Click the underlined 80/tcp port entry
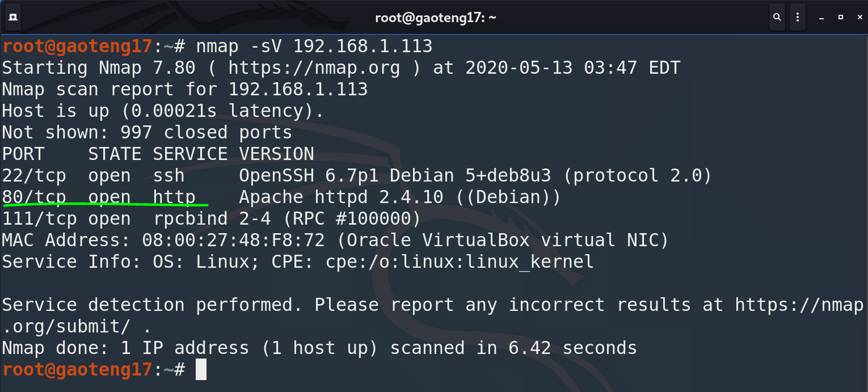The height and width of the screenshot is (392, 868). click(34, 197)
